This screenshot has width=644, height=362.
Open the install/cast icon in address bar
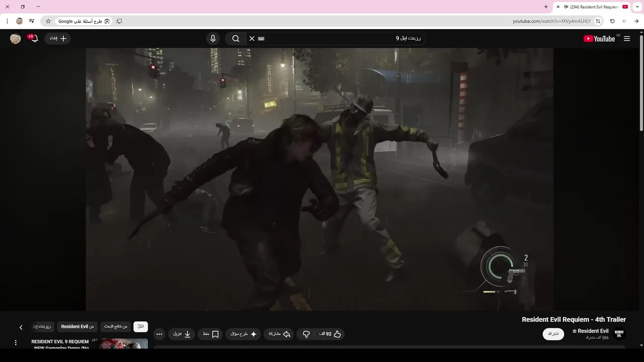click(x=119, y=21)
